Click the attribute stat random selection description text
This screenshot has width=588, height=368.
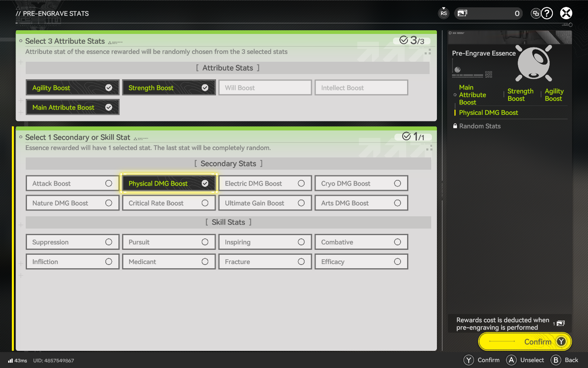pos(156,52)
